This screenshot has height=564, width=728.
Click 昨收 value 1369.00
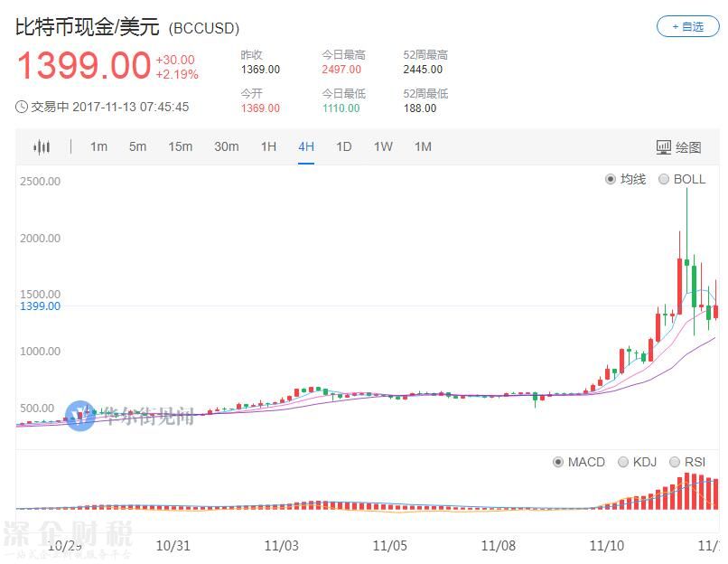[260, 70]
